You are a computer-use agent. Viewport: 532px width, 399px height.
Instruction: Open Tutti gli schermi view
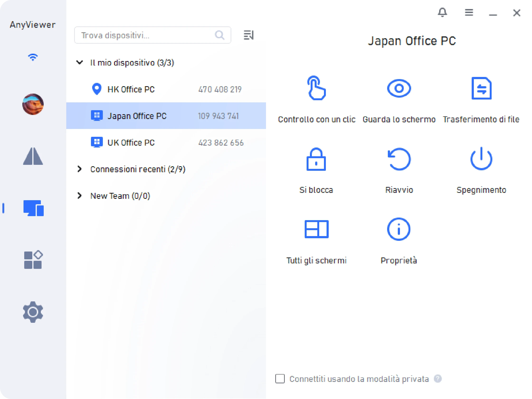tap(316, 229)
